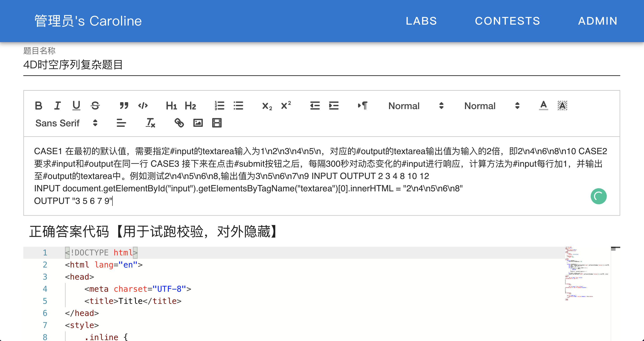This screenshot has height=341, width=644.
Task: Click the green Grammarly circle icon
Action: (x=599, y=196)
